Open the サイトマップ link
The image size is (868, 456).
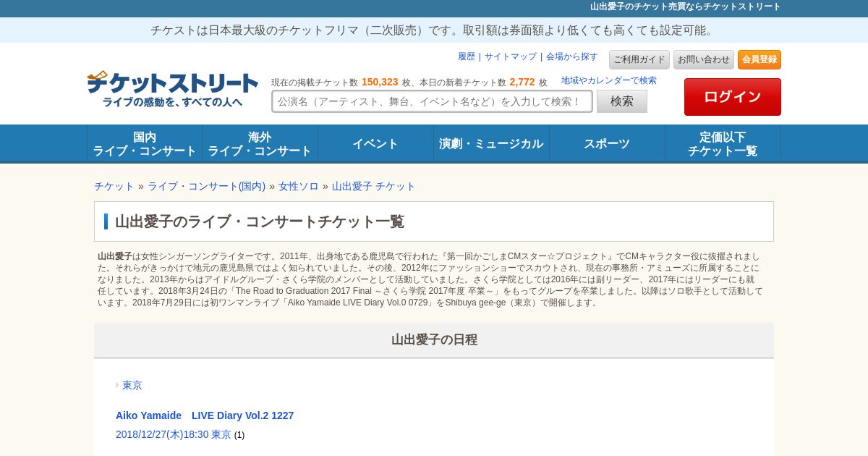[x=511, y=56]
